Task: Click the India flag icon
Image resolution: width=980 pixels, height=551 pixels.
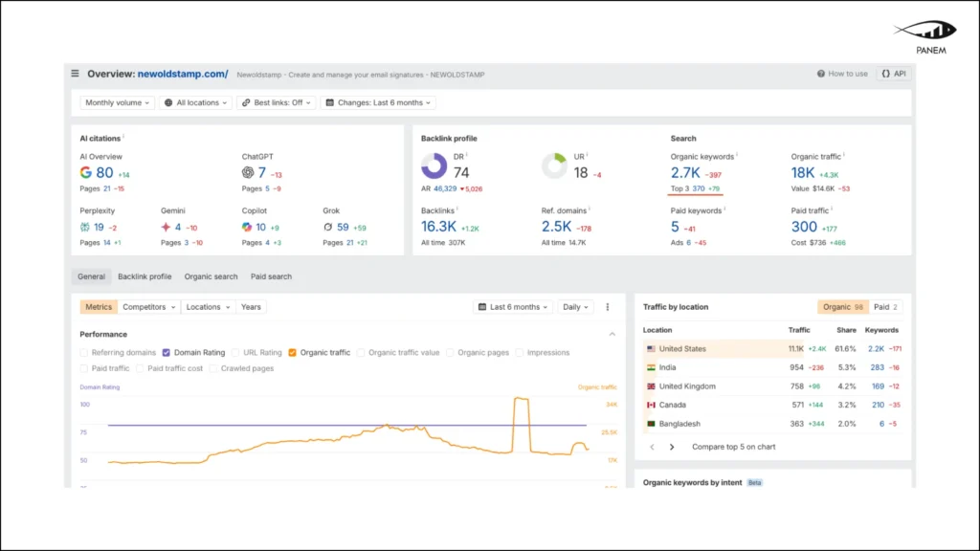Action: (651, 368)
